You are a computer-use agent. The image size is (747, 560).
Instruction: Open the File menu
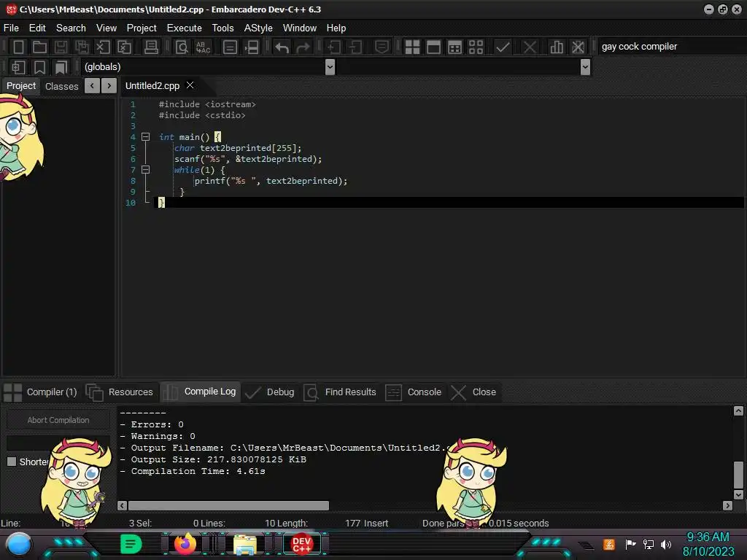click(12, 28)
